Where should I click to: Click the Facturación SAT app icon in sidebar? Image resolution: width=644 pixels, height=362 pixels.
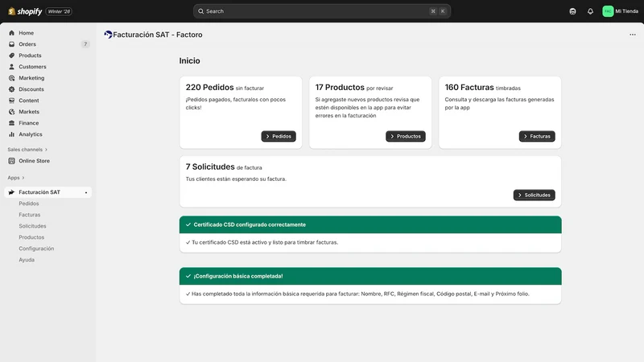(11, 192)
